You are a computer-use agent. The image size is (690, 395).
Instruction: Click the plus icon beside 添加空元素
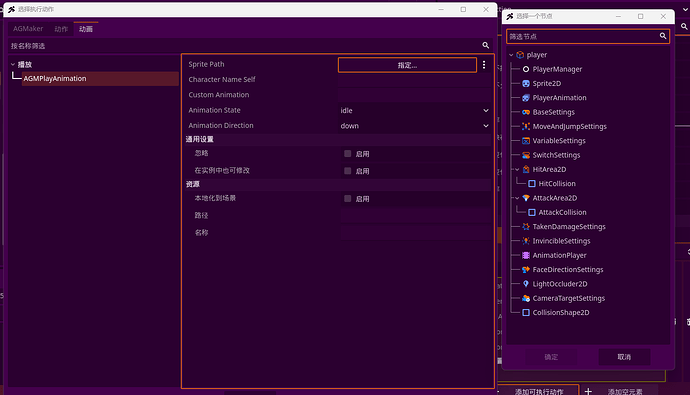coord(588,391)
